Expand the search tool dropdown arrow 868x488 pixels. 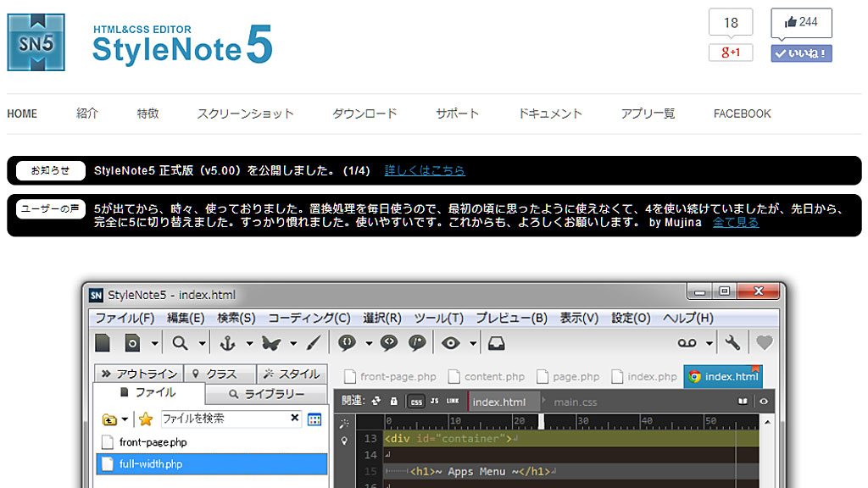(x=202, y=344)
